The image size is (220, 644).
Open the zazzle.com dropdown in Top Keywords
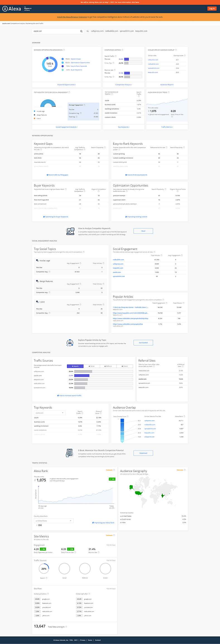(49, 413)
